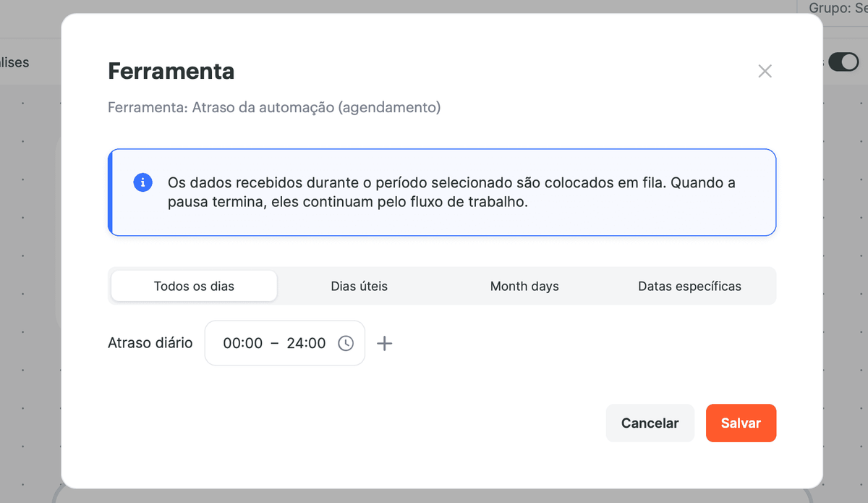Click the Ferramenta heading text
The image size is (868, 503).
tap(171, 71)
